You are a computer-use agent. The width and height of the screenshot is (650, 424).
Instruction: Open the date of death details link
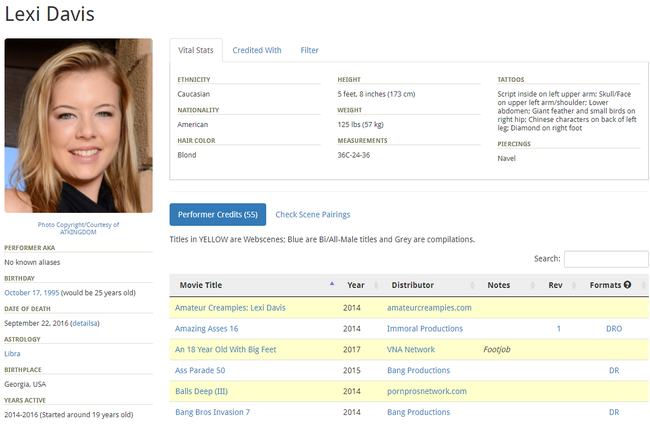[x=85, y=323]
